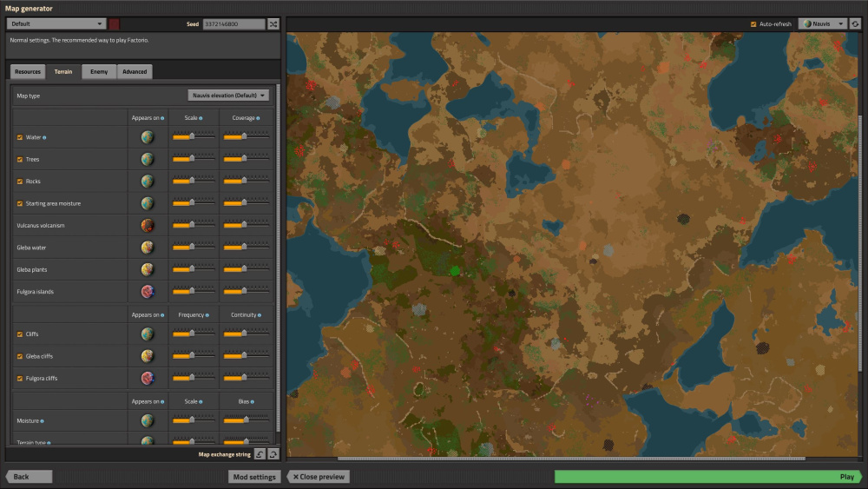Click the refresh preview icon
The image size is (868, 489).
pyautogui.click(x=856, y=24)
